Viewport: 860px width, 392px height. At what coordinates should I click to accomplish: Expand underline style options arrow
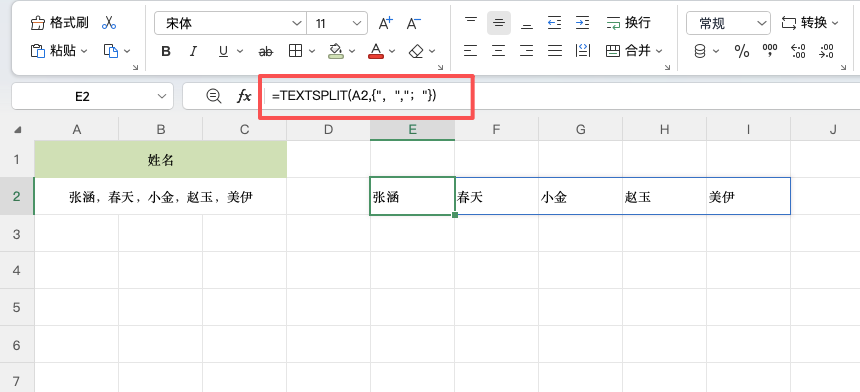[x=240, y=52]
